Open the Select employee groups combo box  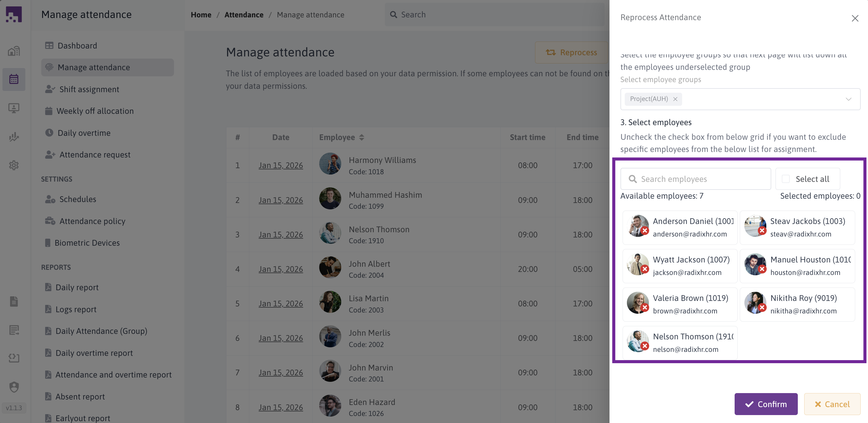click(758, 99)
